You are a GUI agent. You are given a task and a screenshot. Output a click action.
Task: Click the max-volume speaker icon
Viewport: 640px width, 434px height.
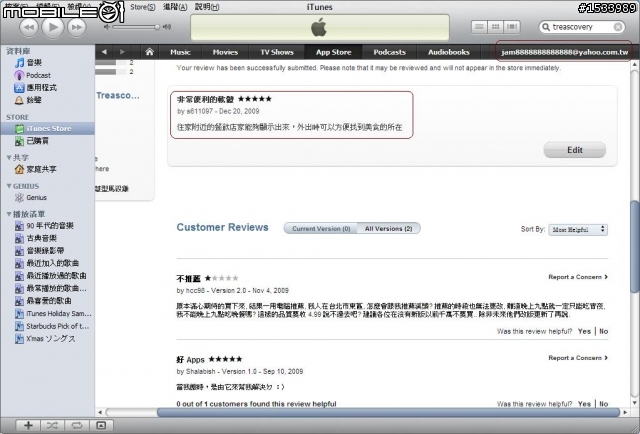[167, 27]
